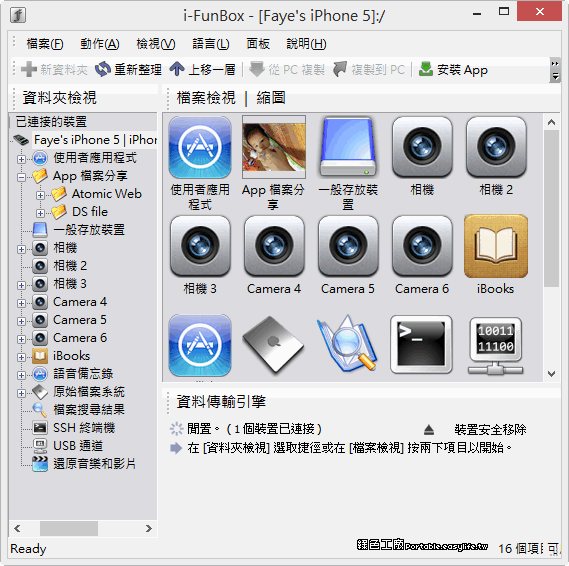
Task: Click file view scroll down arrow
Action: [x=552, y=374]
